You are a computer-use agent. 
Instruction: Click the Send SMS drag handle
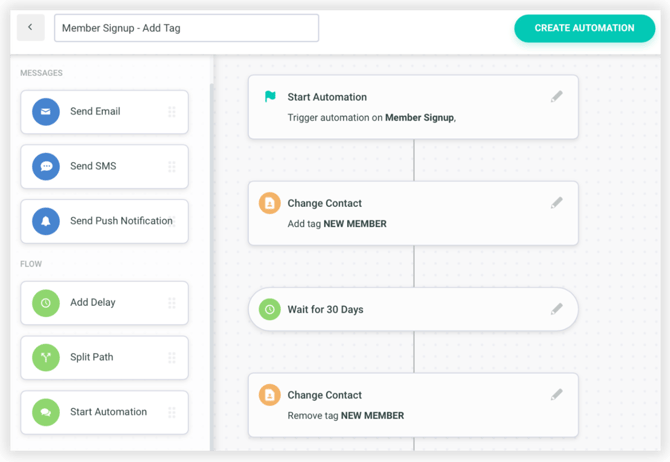(172, 167)
